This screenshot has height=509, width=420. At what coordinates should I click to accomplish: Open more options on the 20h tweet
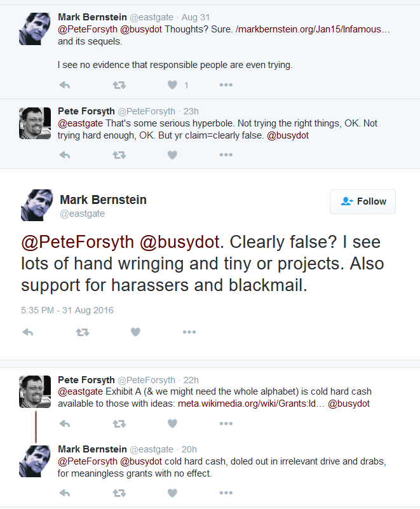[226, 492]
